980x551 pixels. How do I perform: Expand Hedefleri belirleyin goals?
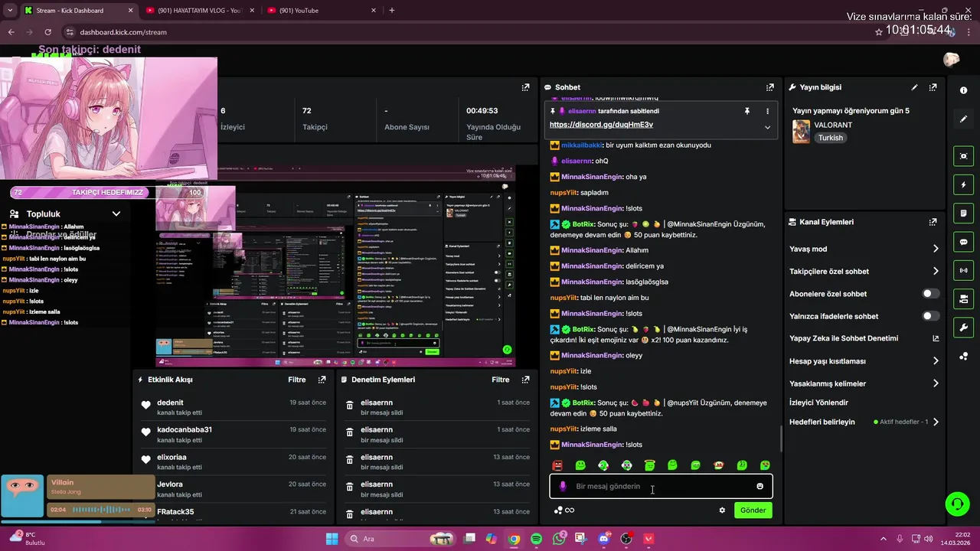936,422
